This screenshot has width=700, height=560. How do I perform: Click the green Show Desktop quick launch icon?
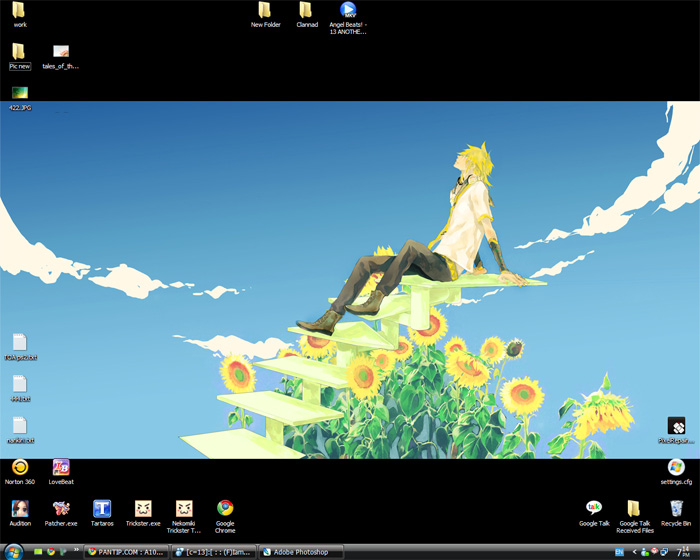click(38, 552)
